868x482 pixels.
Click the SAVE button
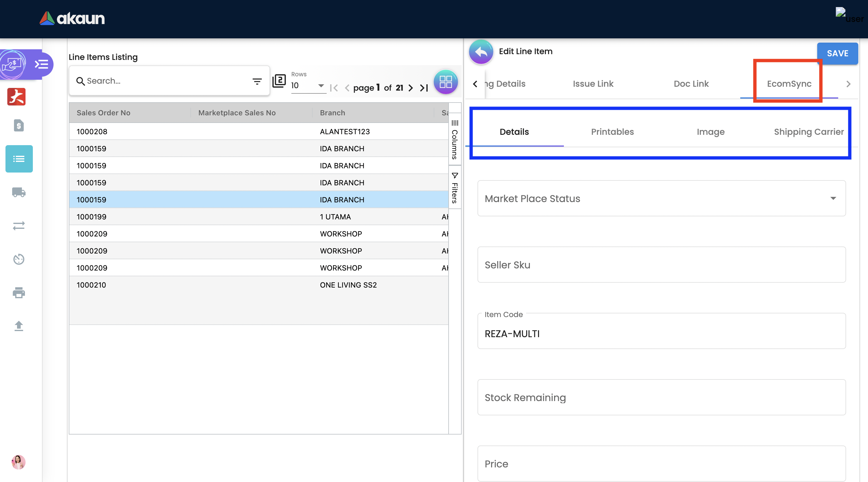pyautogui.click(x=837, y=53)
